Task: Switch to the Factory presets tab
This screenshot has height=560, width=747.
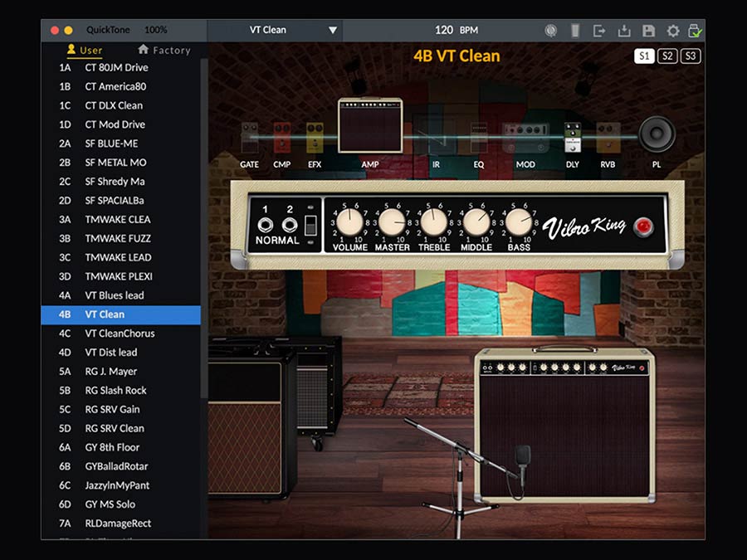Action: (x=164, y=50)
